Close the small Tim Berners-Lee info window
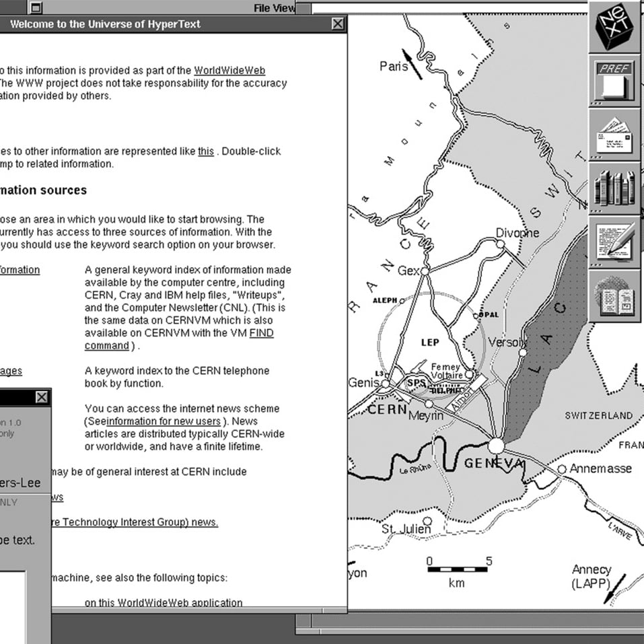644x644 pixels. (42, 397)
